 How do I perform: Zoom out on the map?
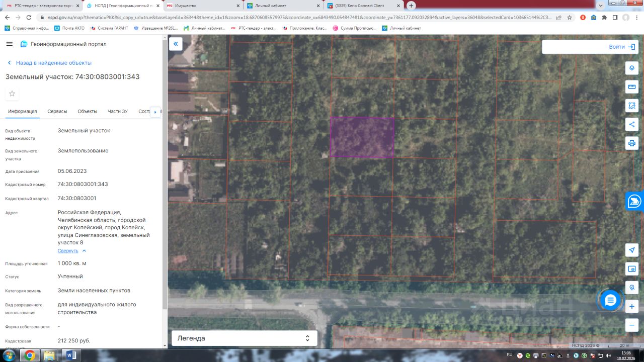[632, 325]
